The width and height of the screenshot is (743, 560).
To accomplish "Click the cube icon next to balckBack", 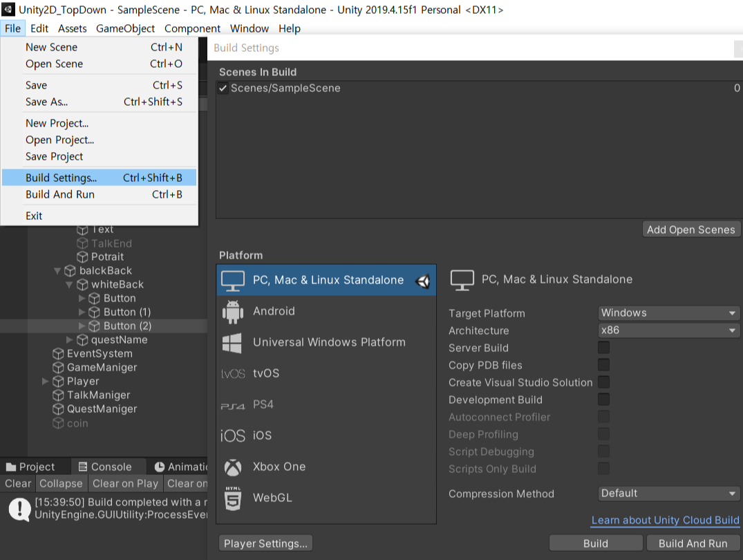I will (x=70, y=271).
